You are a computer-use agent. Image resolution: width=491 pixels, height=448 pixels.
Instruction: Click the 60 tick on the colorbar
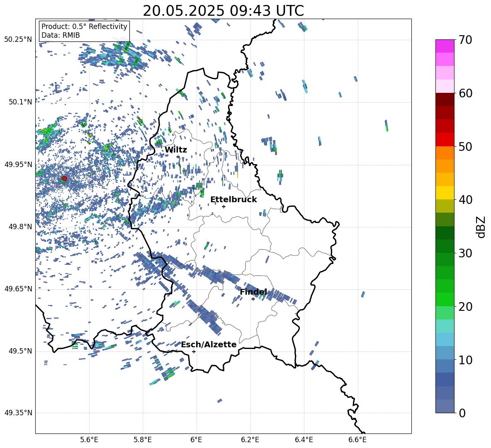click(x=465, y=93)
